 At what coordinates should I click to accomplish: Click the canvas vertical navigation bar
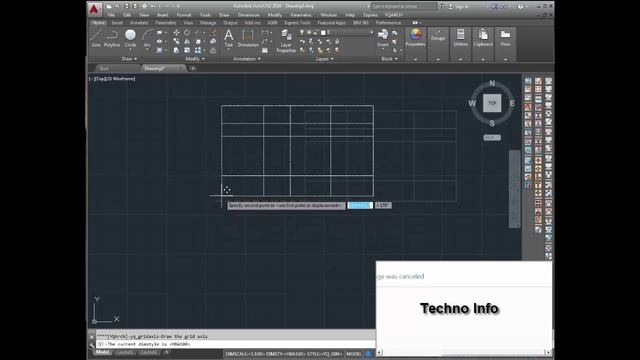coord(514,189)
